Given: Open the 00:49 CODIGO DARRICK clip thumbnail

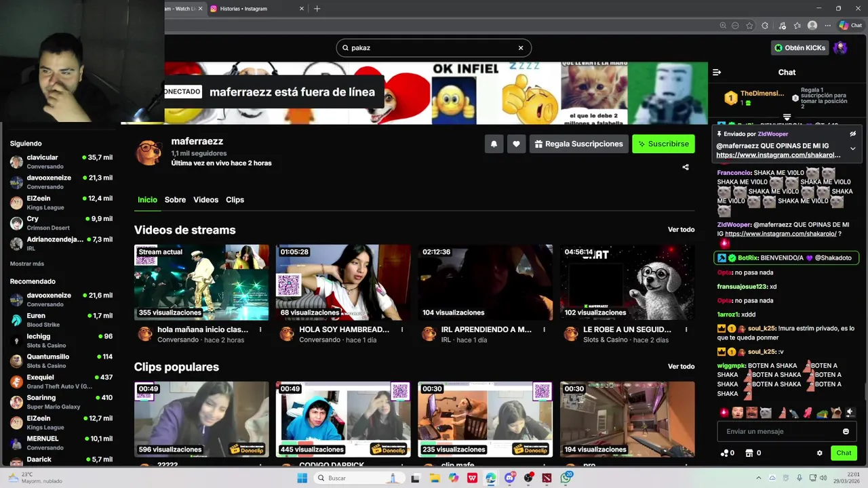Looking at the screenshot, I should pos(343,419).
